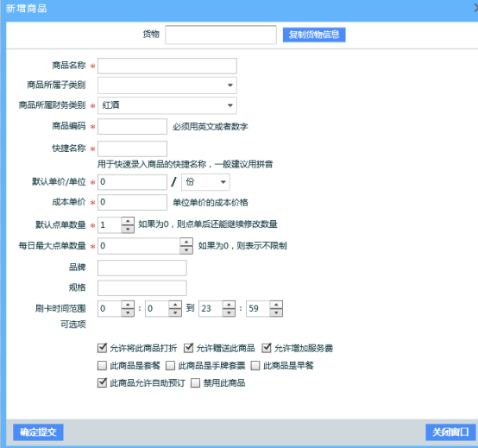
Task: Click the 商品编码 input field
Action: tap(132, 126)
